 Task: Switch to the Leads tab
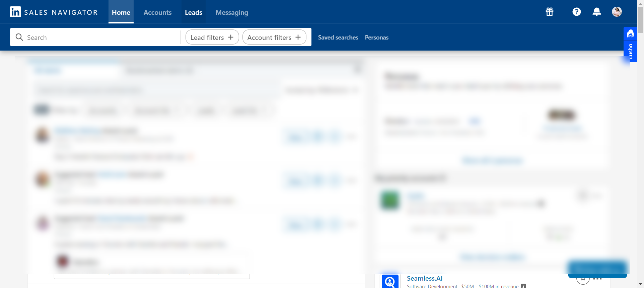pyautogui.click(x=194, y=12)
